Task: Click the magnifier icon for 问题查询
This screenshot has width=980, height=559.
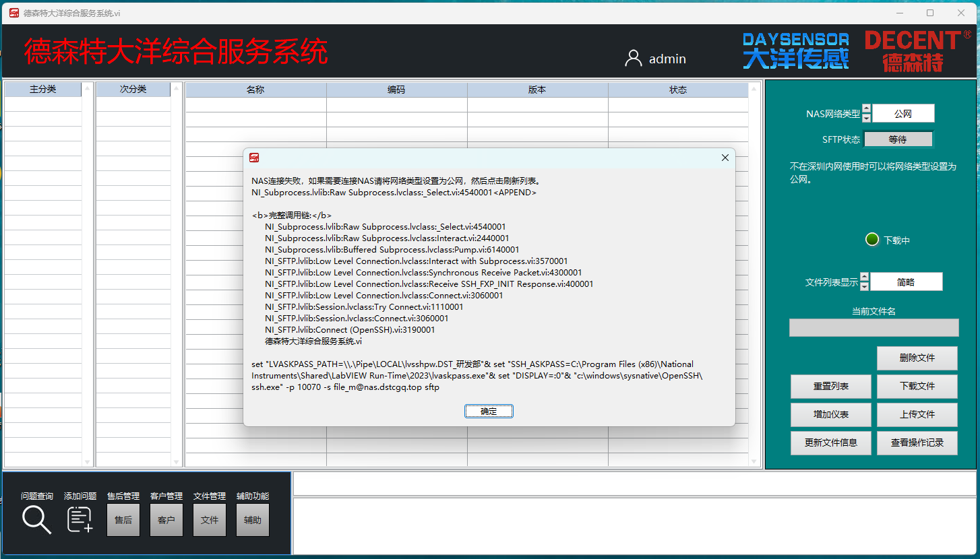Action: pyautogui.click(x=36, y=520)
